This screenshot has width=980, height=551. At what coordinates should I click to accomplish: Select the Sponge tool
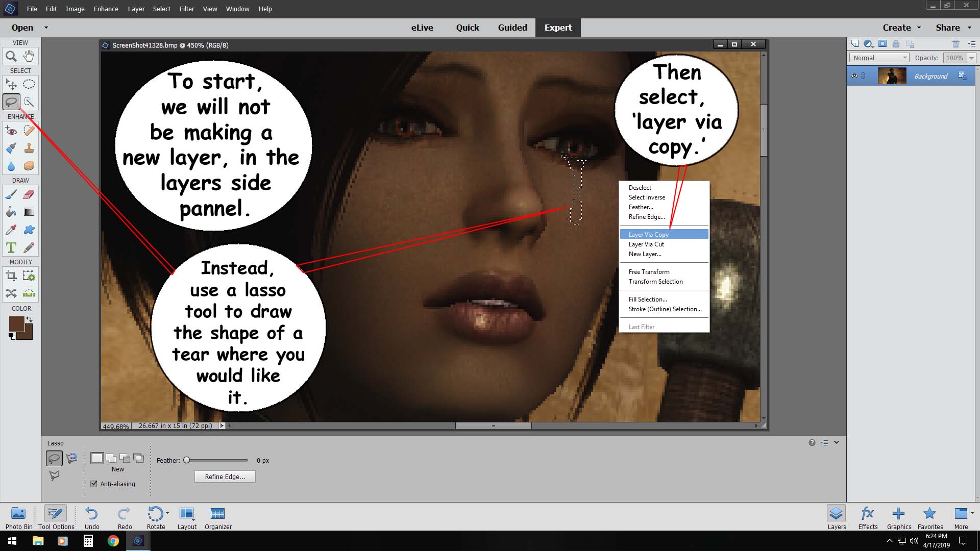click(x=29, y=166)
